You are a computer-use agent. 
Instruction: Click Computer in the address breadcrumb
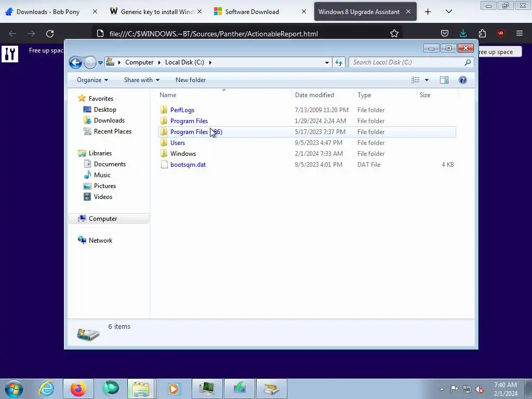[139, 62]
